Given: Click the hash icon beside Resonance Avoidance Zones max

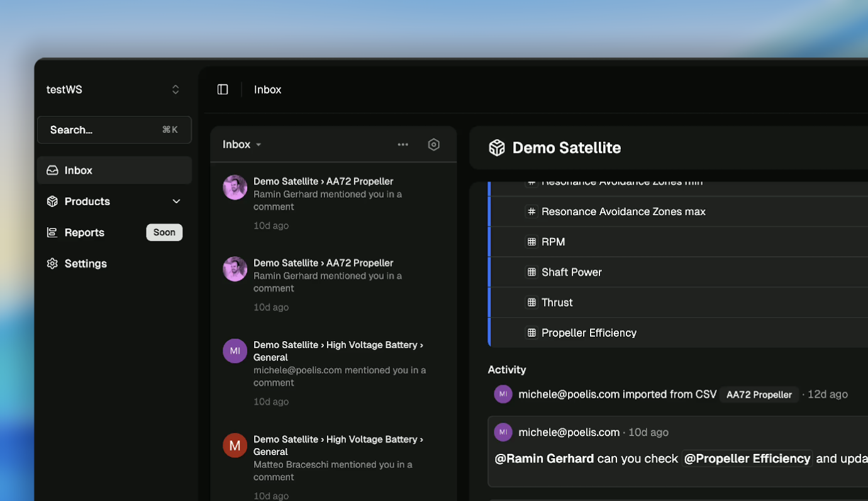Looking at the screenshot, I should click(x=531, y=211).
